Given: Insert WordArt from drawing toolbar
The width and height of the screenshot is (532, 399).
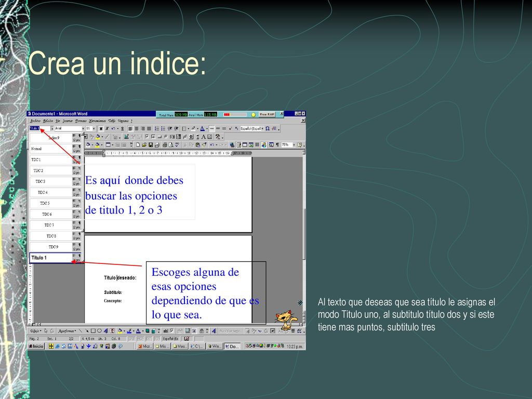Looking at the screenshot, I should pos(106,331).
